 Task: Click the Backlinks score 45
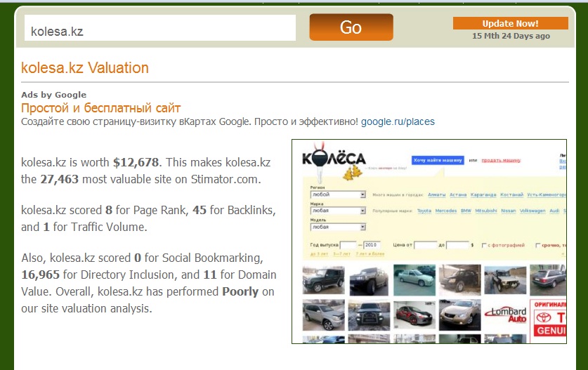click(x=200, y=210)
